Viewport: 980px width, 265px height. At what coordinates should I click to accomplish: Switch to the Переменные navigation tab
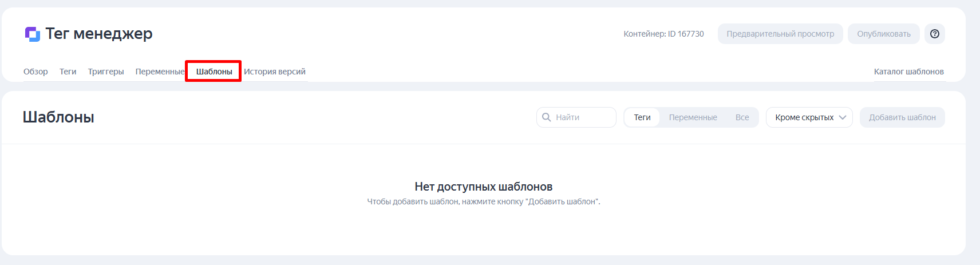click(160, 72)
